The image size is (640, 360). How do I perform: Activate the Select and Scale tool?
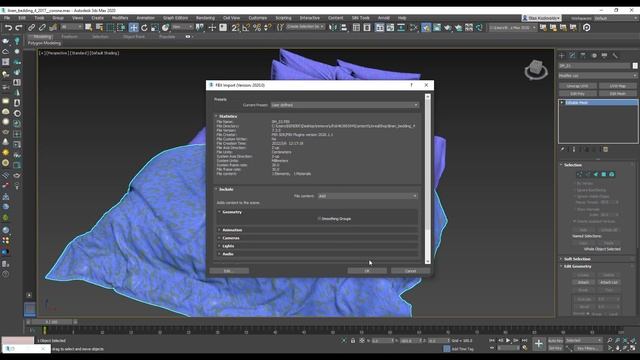coord(155,28)
